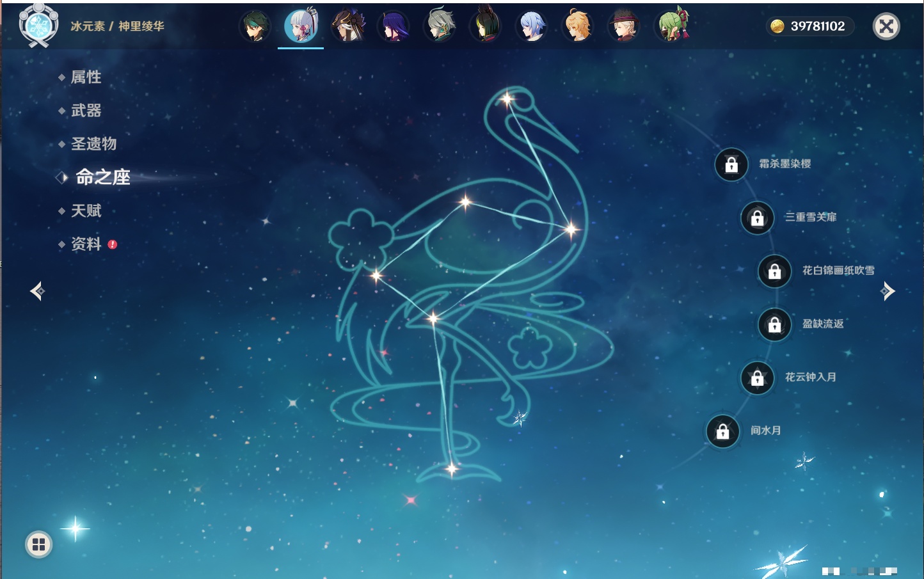Go to the 武器 weapon section
924x579 pixels.
pos(86,111)
